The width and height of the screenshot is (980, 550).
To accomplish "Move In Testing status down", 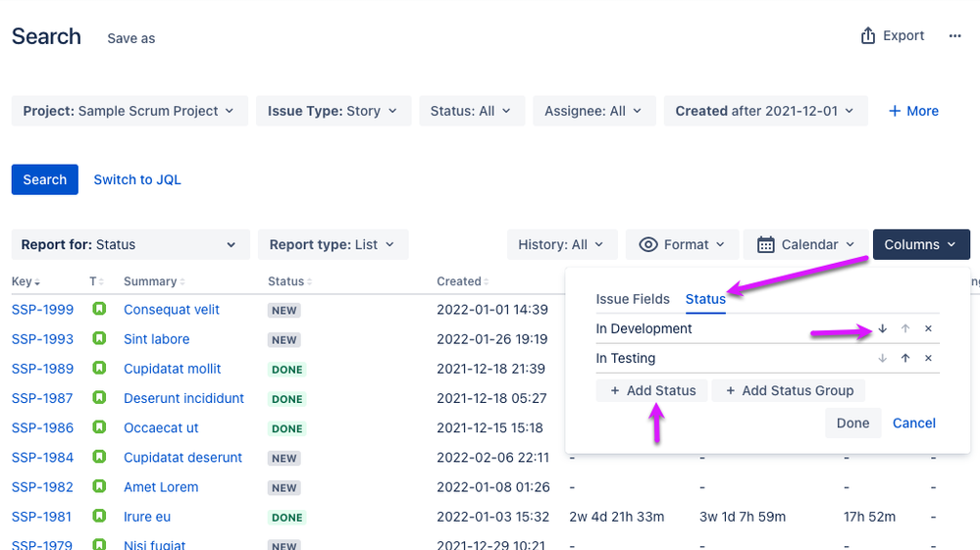I will (x=882, y=359).
